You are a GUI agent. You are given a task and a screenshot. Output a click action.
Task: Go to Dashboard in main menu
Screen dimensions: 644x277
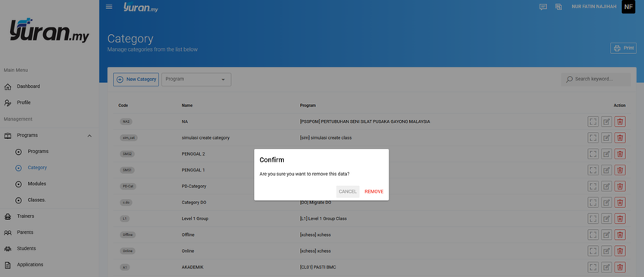[28, 87]
